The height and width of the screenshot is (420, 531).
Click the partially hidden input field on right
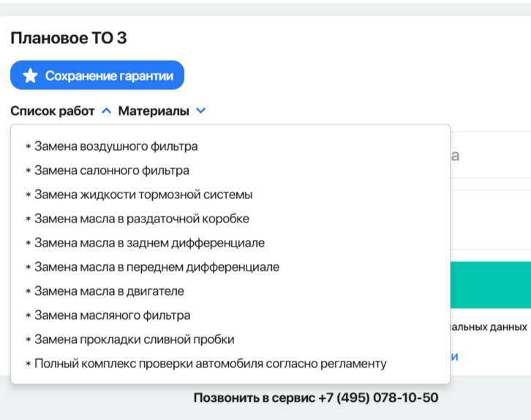490,155
